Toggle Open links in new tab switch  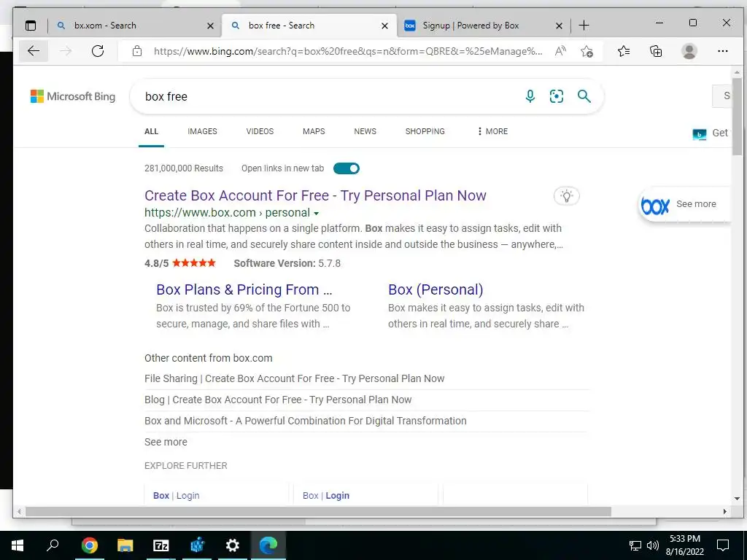tap(347, 168)
